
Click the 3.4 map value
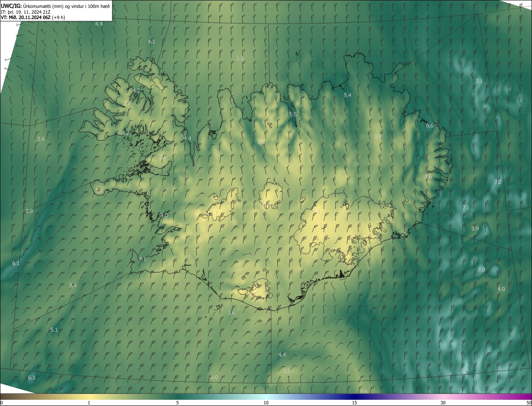[73, 285]
